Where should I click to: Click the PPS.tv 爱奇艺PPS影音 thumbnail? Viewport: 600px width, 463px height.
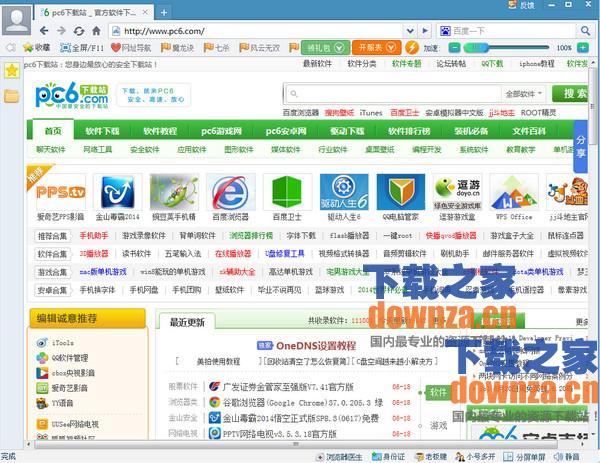point(60,192)
